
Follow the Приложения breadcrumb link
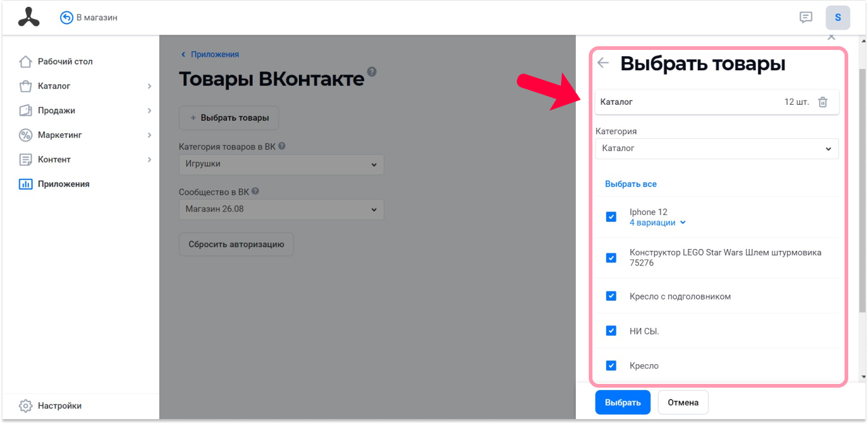pos(215,54)
